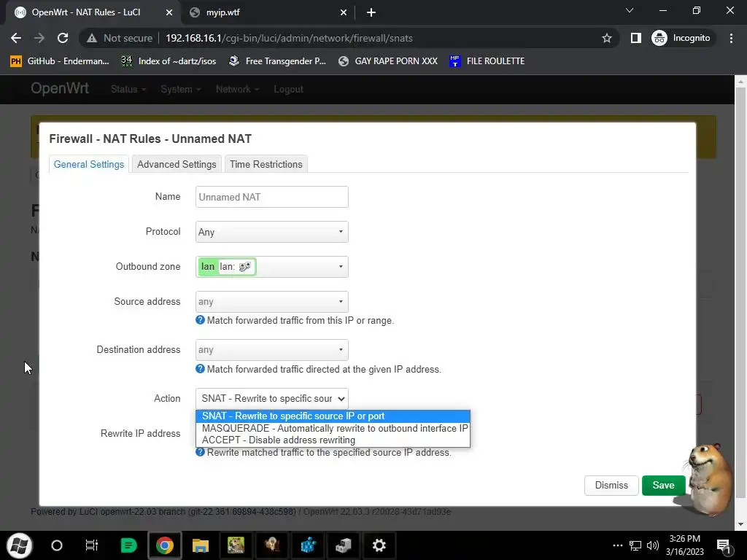Select ACCEPT - Disable address rewriting option

333,440
